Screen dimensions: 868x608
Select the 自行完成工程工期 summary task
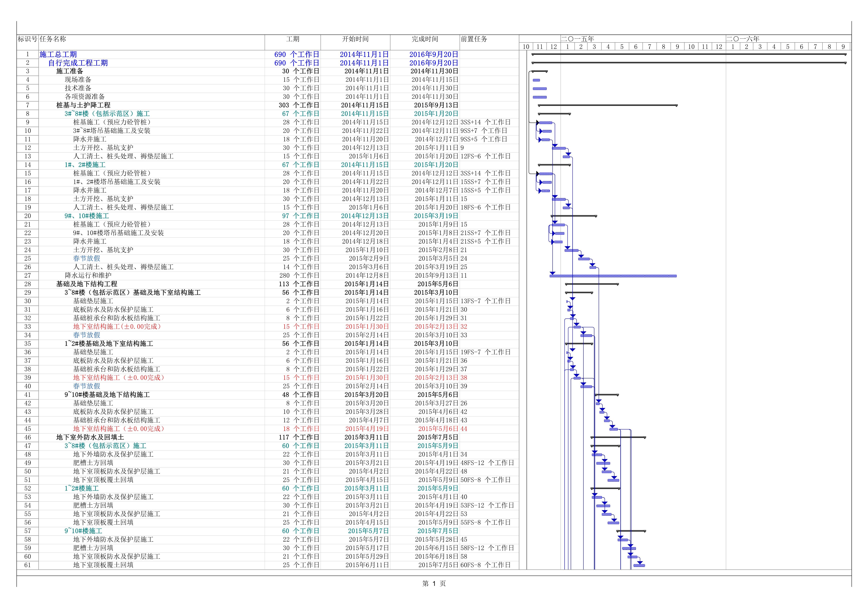click(78, 63)
